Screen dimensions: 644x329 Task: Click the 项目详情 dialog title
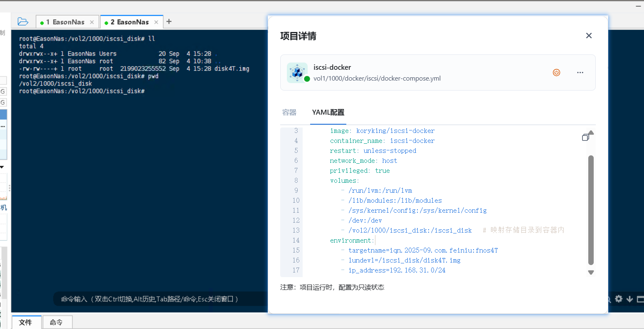point(298,36)
